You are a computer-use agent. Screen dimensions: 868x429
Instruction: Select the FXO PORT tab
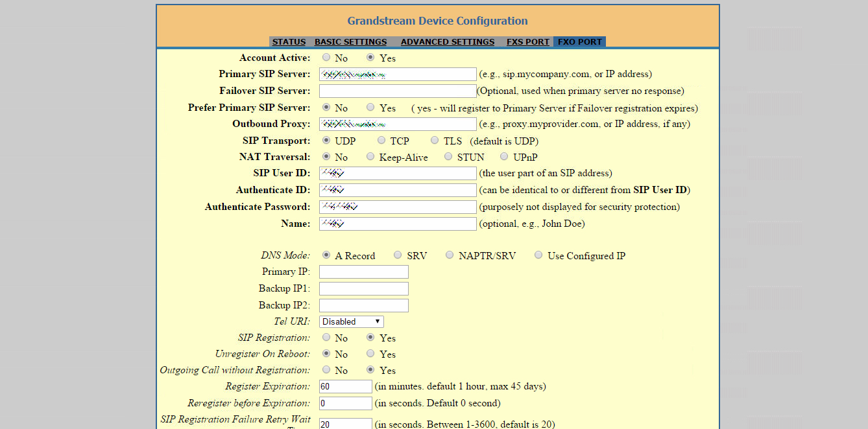click(x=580, y=42)
